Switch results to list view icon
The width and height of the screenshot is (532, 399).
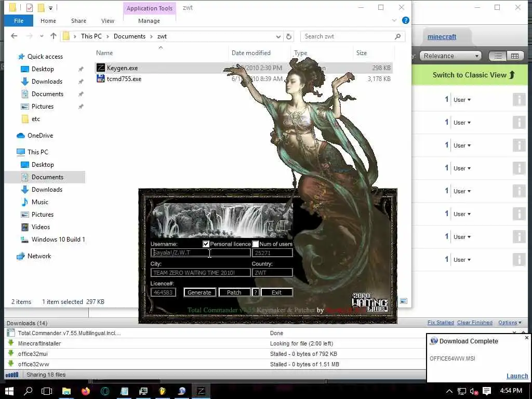(x=498, y=56)
